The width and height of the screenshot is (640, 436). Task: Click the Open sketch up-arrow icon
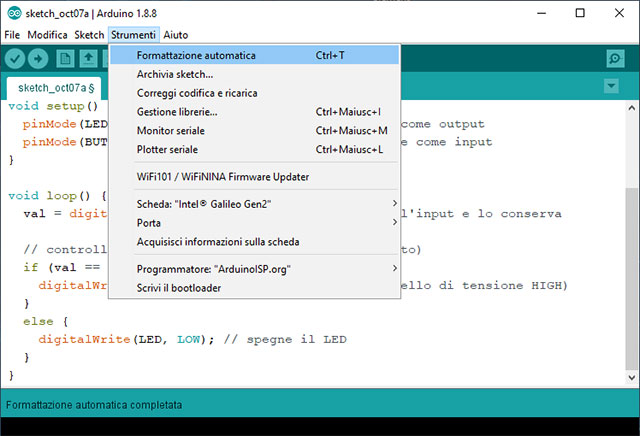[88, 59]
